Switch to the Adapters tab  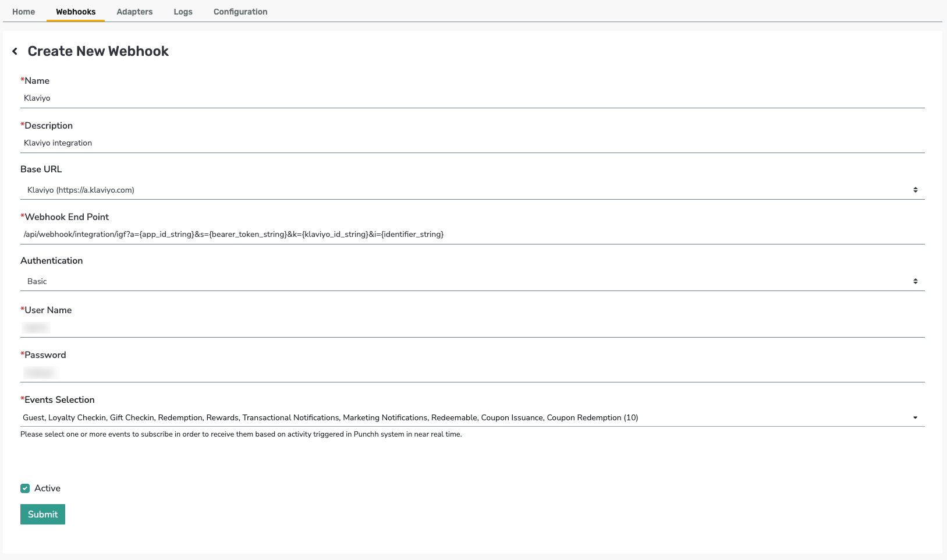click(x=134, y=12)
